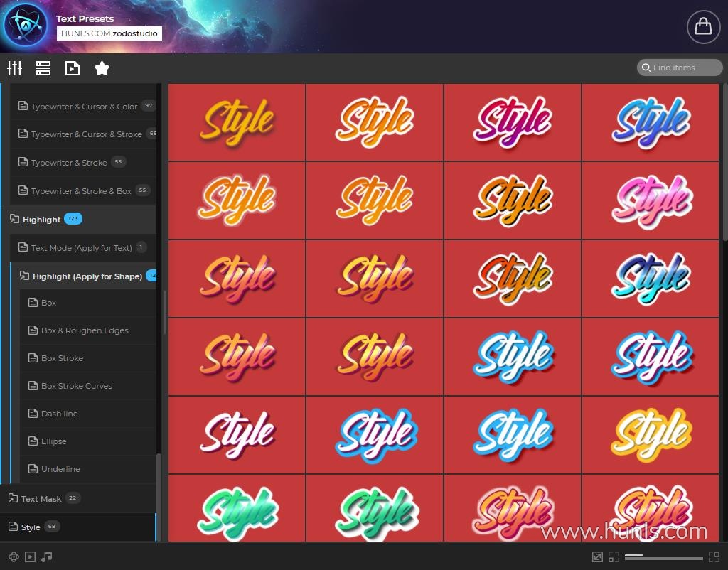This screenshot has height=570, width=728.
Task: Collapse the Highlight (Apply for Shape) folder
Action: pyautogui.click(x=84, y=276)
